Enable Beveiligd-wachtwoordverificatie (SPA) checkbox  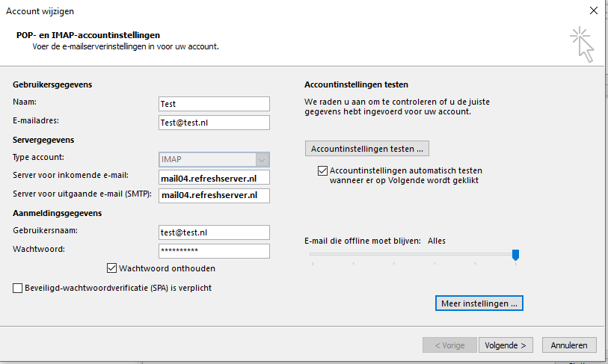pyautogui.click(x=17, y=288)
